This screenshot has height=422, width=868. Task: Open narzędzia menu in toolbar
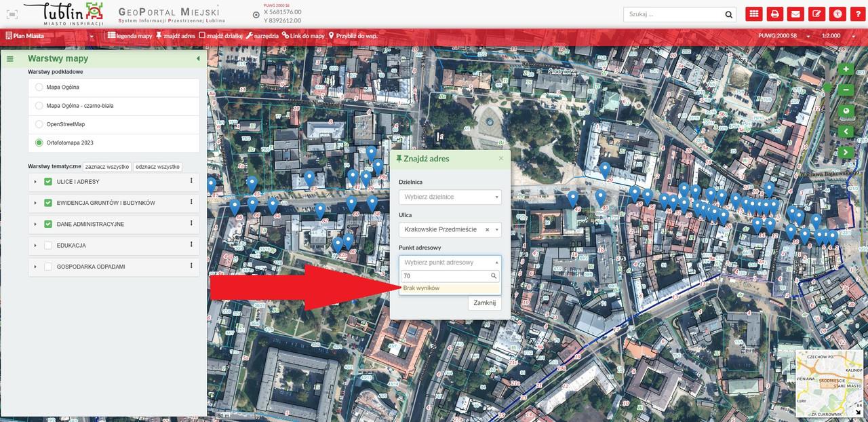coord(262,35)
